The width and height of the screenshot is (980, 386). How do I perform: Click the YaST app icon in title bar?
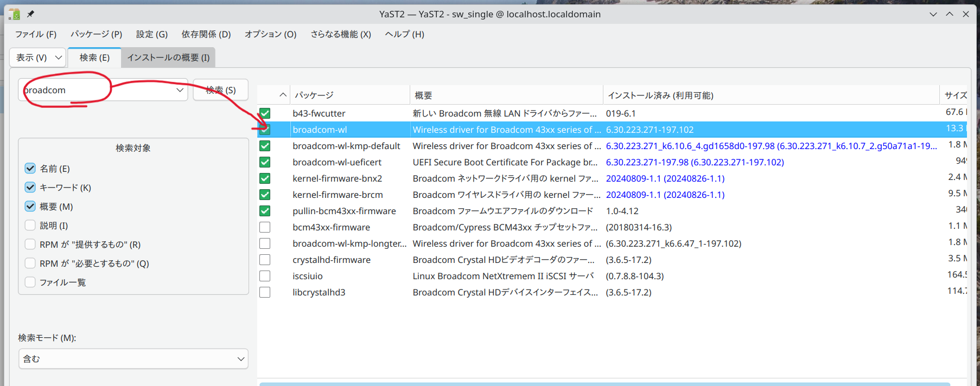14,14
